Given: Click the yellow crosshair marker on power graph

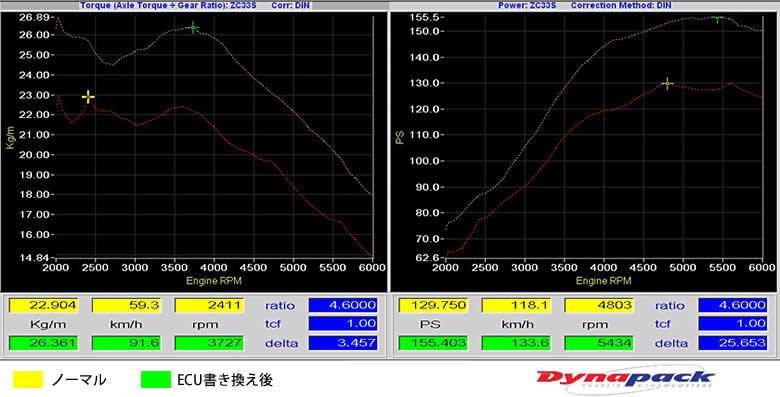Looking at the screenshot, I should click(x=667, y=84).
